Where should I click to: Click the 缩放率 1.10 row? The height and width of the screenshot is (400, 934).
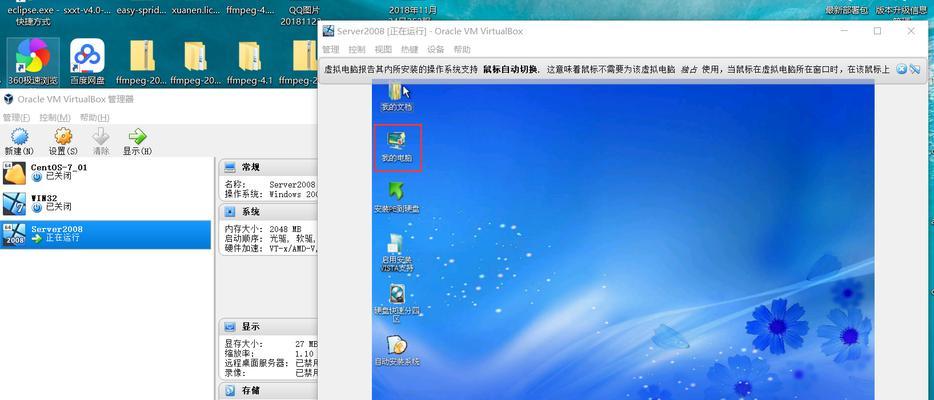pos(271,354)
